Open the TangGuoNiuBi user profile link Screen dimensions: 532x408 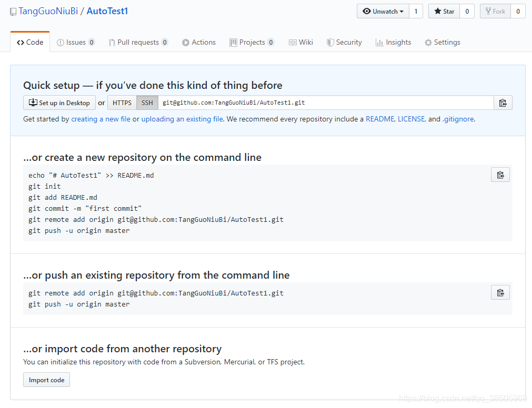coord(48,11)
